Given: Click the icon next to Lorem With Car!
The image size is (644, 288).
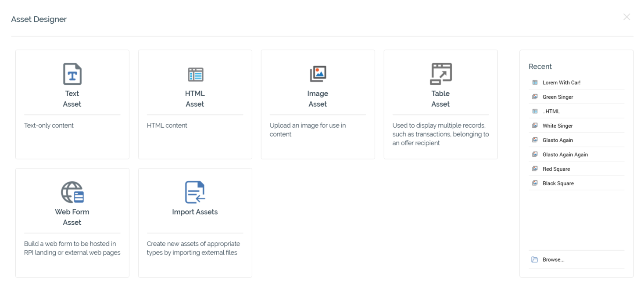Looking at the screenshot, I should 535,83.
